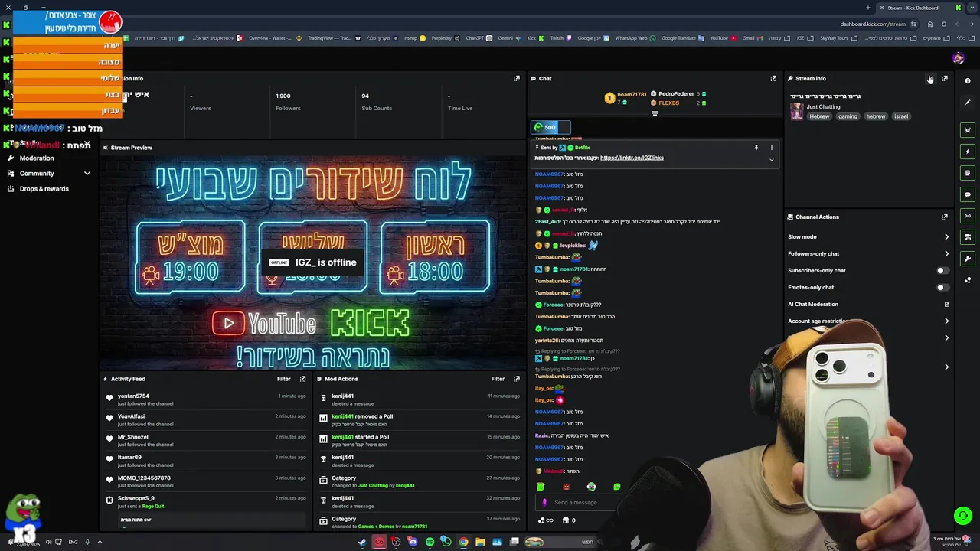Collapse the pinned message with chevron
The image size is (980, 551).
click(771, 160)
